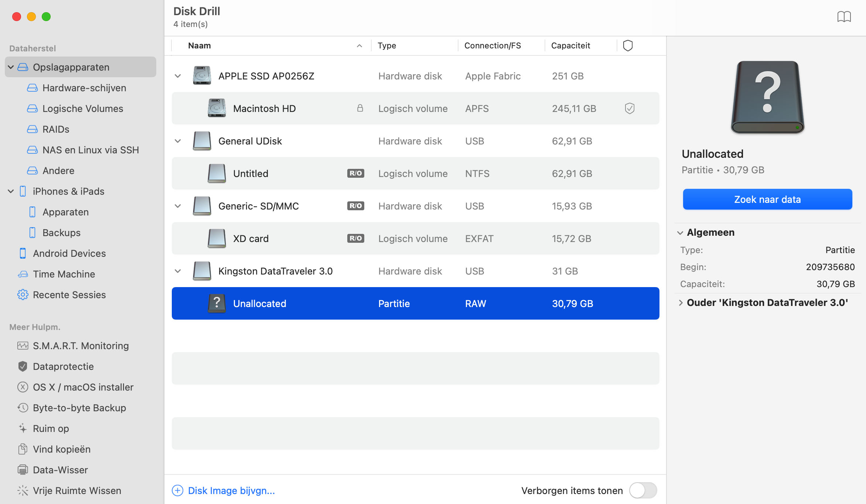
Task: Collapse the Algemeen section
Action: coord(680,232)
